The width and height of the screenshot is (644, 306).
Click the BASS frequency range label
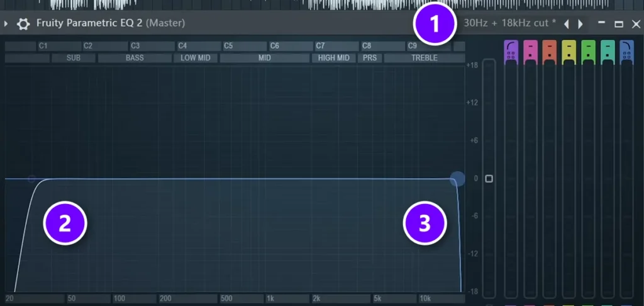click(135, 58)
